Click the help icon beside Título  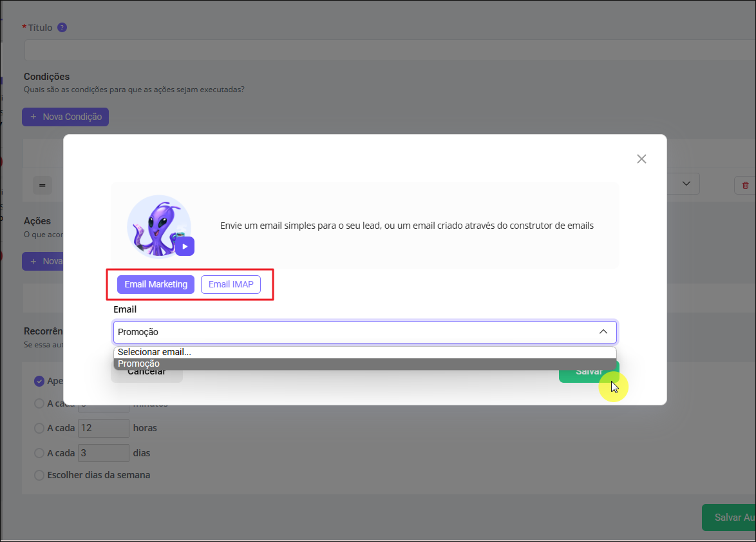(x=62, y=28)
